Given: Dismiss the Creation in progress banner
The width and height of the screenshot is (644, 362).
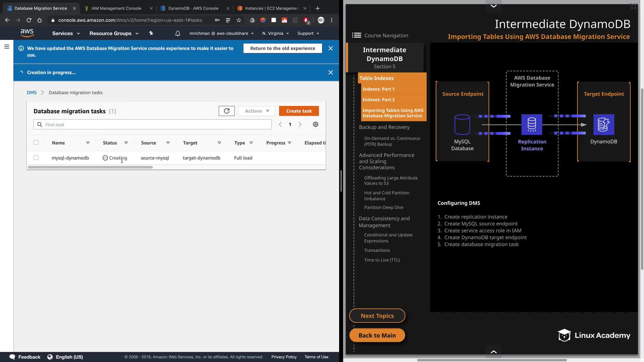Looking at the screenshot, I should pyautogui.click(x=330, y=72).
